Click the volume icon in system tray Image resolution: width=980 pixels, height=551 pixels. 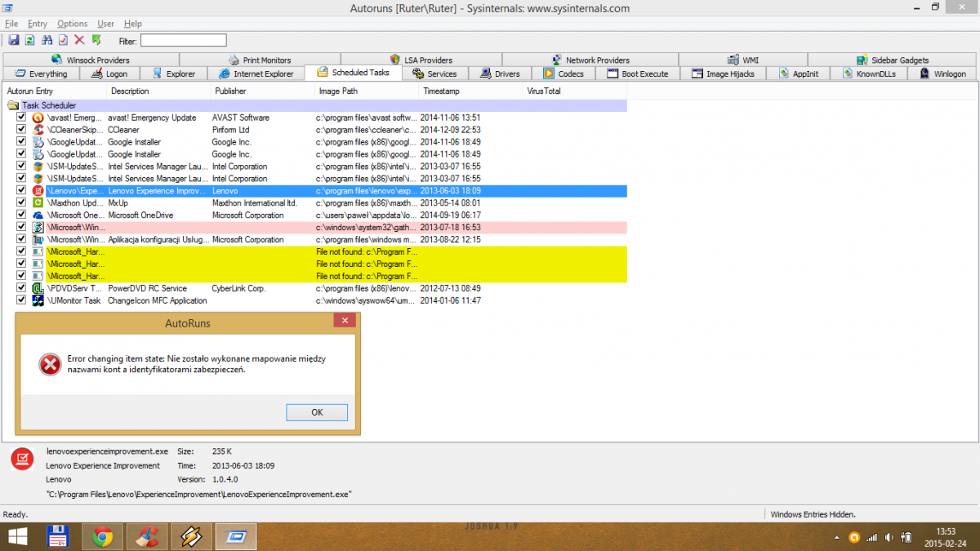(x=889, y=537)
